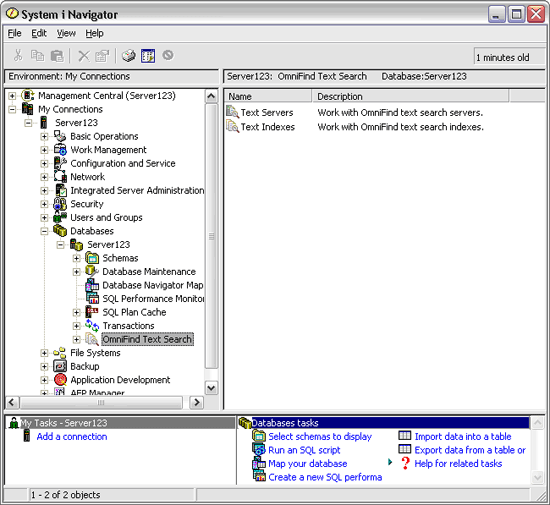Click the Basic Operations icon
This screenshot has height=505, width=550.
coord(60,136)
